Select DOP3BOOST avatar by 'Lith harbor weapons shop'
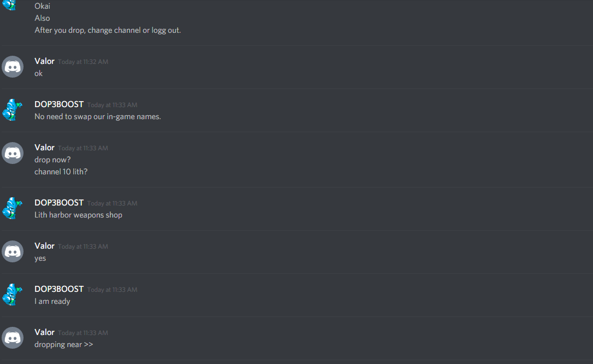Viewport: 593px width, 364px height. (13, 208)
